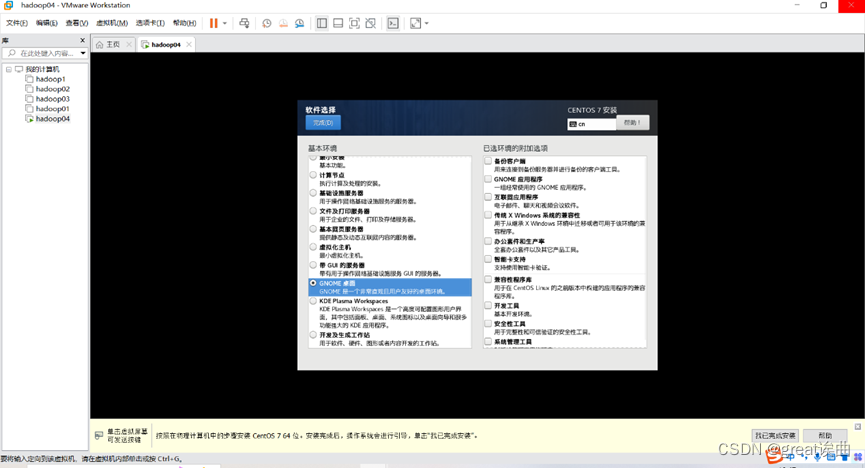Close the library (库) panel
The height and width of the screenshot is (468, 865).
pyautogui.click(x=83, y=40)
